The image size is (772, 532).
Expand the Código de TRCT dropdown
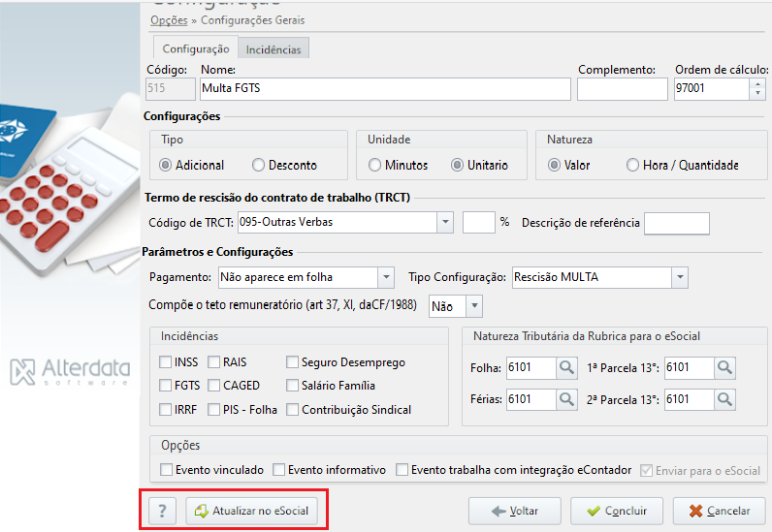click(445, 223)
